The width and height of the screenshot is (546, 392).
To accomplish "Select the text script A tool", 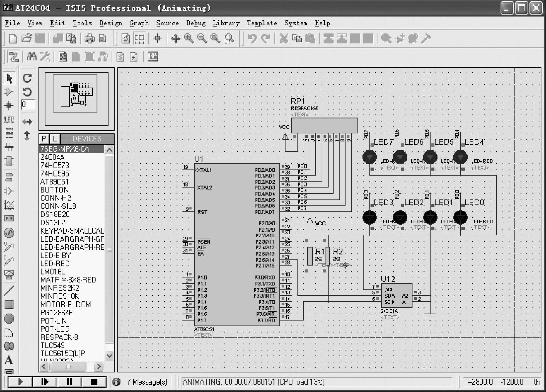I will (8, 360).
